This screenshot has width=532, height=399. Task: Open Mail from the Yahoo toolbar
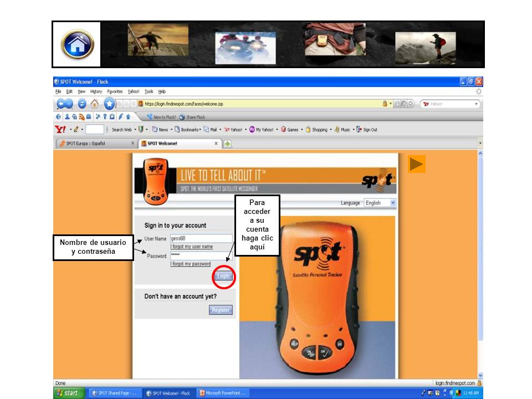(x=211, y=130)
